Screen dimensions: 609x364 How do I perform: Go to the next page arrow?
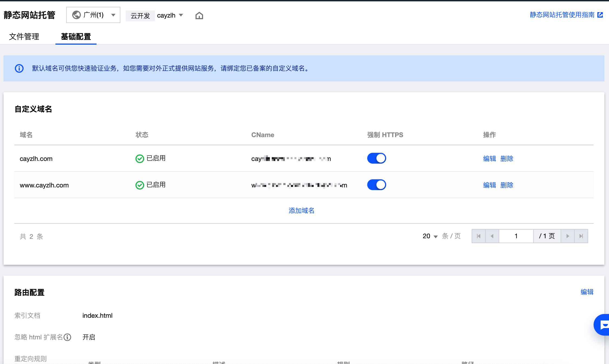pos(567,236)
